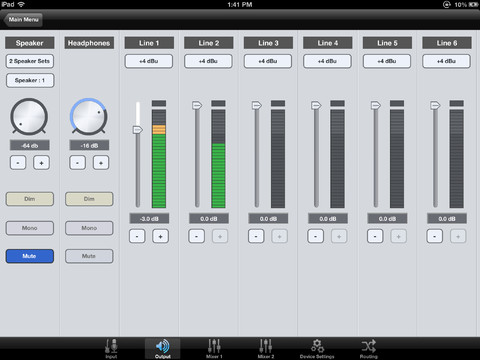Screen dimensions: 480x360
Task: Click the Line 1 fader handle
Action: coord(138,130)
